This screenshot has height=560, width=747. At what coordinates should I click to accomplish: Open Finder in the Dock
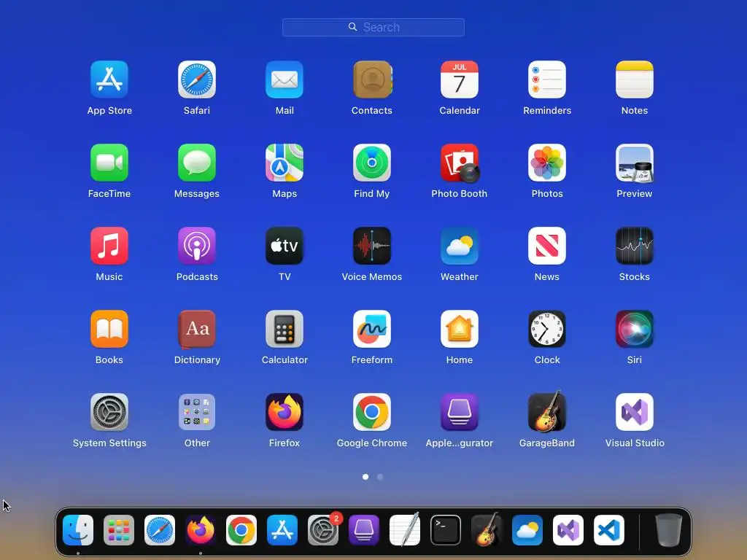78,530
